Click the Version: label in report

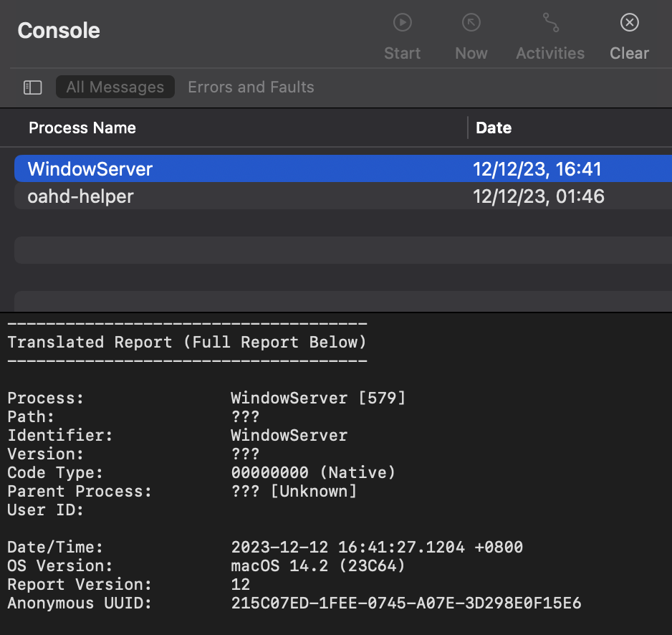click(45, 454)
